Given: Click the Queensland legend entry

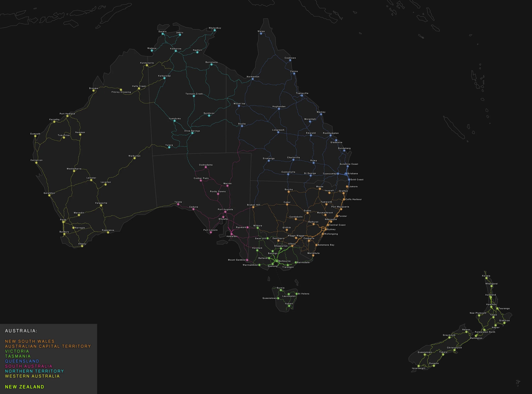Looking at the screenshot, I should [22, 361].
